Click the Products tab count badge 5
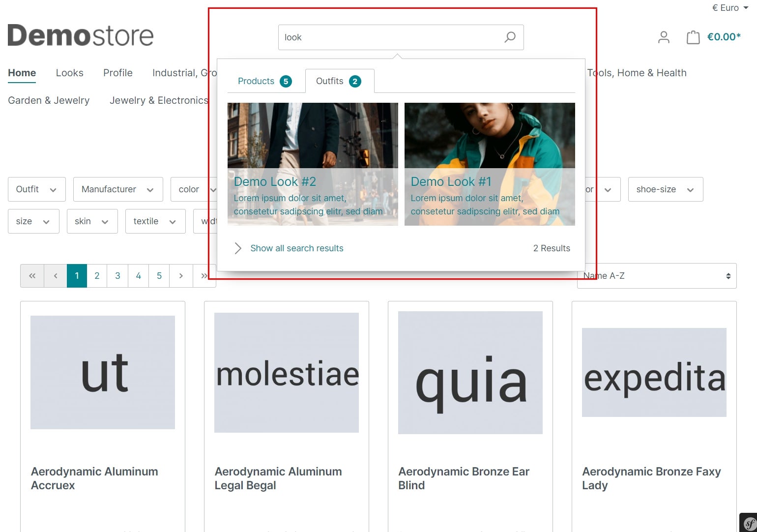Screen dimensions: 757x532 point(286,82)
